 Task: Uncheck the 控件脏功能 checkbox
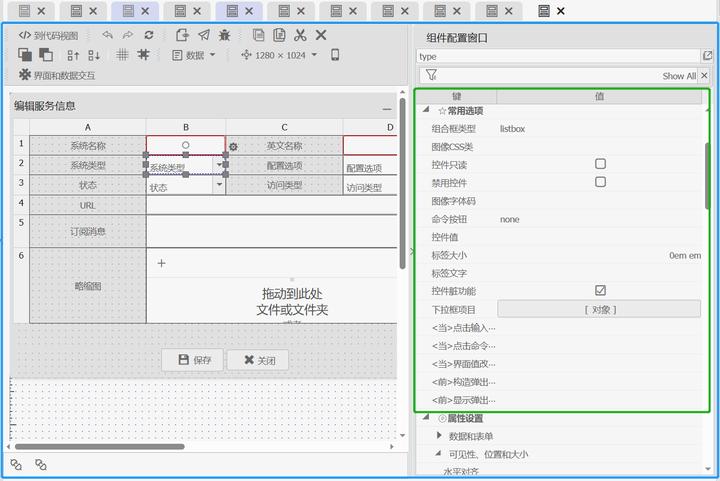point(600,290)
